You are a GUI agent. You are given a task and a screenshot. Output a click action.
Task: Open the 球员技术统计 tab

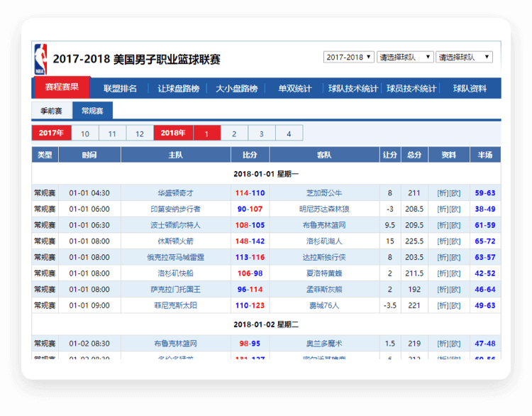coord(411,89)
